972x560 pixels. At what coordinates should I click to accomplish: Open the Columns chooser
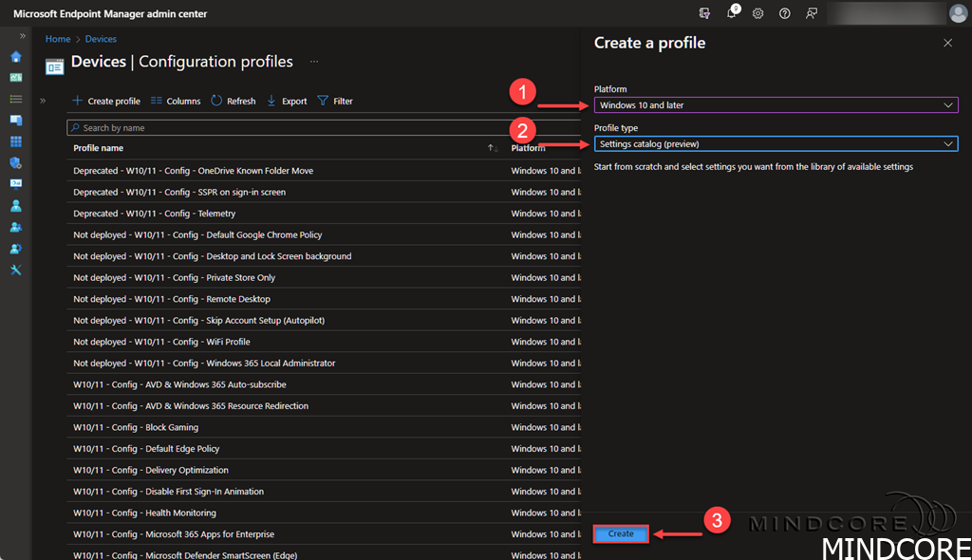click(176, 101)
